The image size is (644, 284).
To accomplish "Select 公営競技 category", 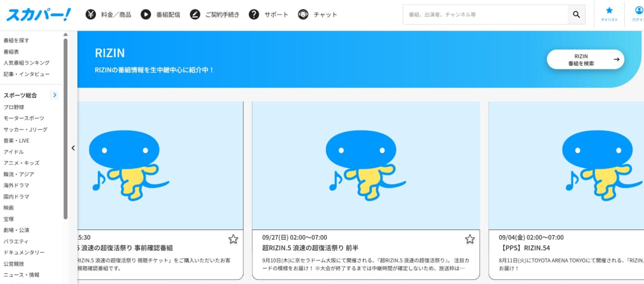I will point(14,263).
